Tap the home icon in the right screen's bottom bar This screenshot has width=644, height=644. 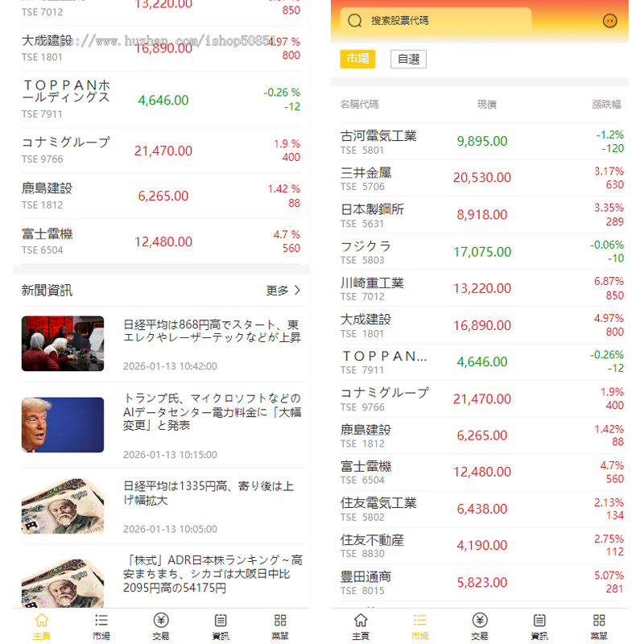[360, 620]
